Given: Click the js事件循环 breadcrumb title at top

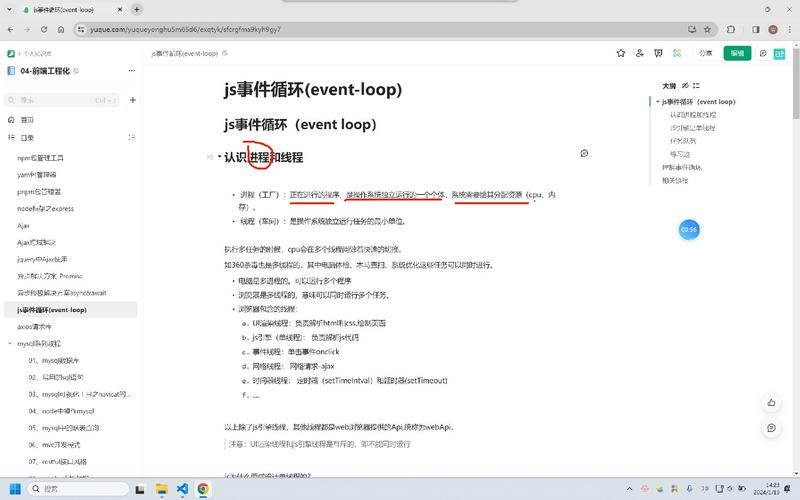Looking at the screenshot, I should point(185,53).
